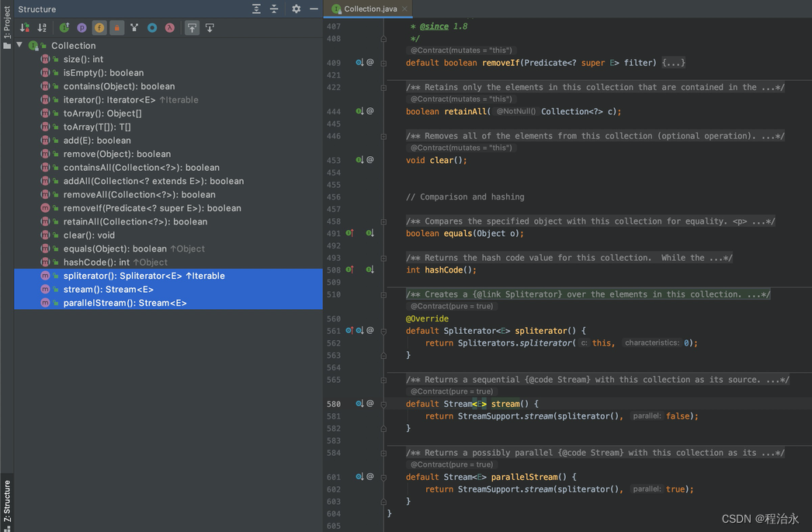Toggle Show Anonymous Classes blue circle icon
This screenshot has width=812, height=532.
(152, 28)
